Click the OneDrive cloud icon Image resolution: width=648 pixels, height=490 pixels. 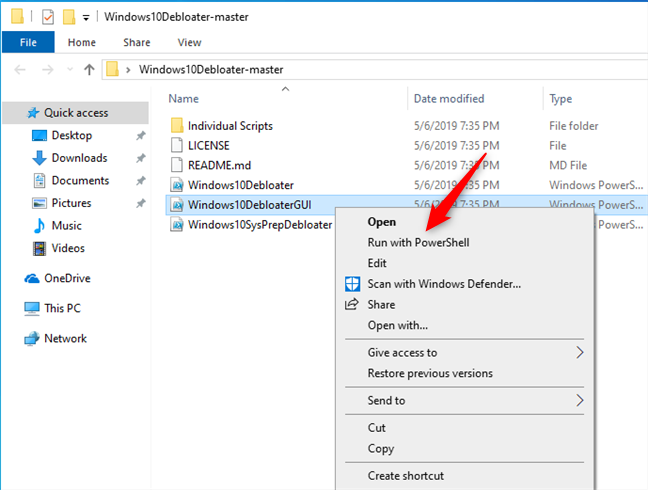pyautogui.click(x=32, y=279)
